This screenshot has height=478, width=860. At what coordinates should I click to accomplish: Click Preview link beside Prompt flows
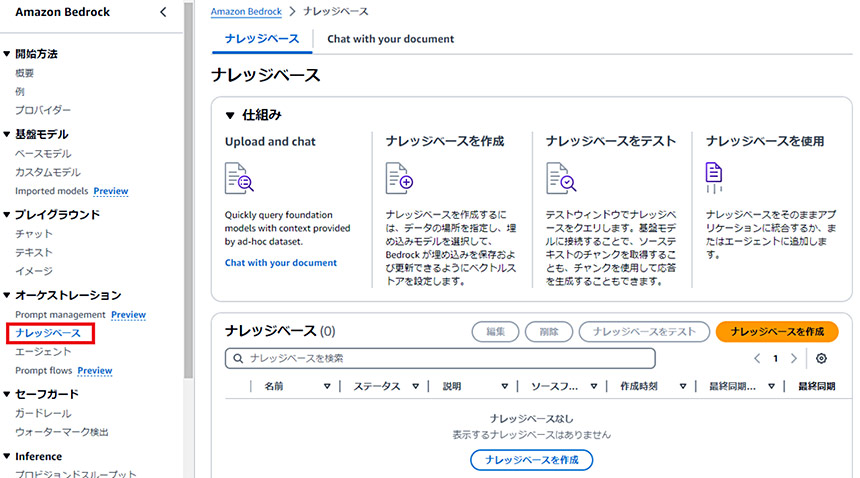(x=95, y=371)
